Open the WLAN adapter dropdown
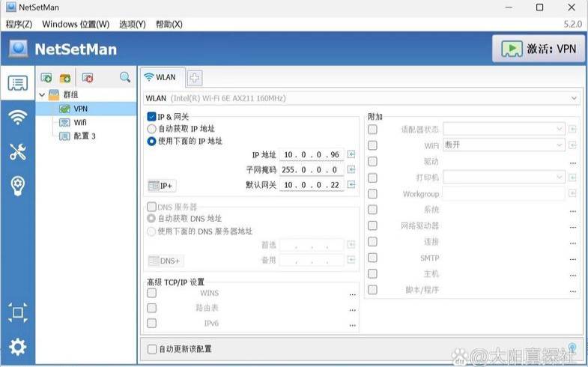This screenshot has height=367, width=588. pos(362,98)
